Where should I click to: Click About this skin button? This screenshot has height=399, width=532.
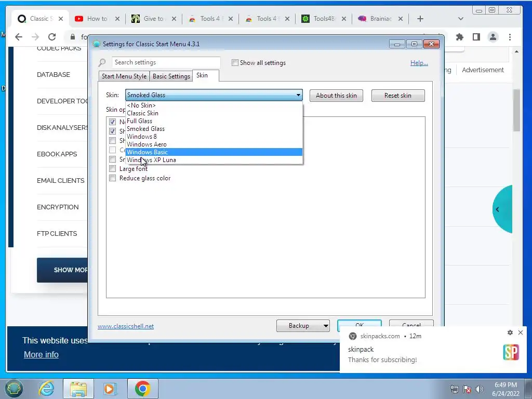pos(336,96)
